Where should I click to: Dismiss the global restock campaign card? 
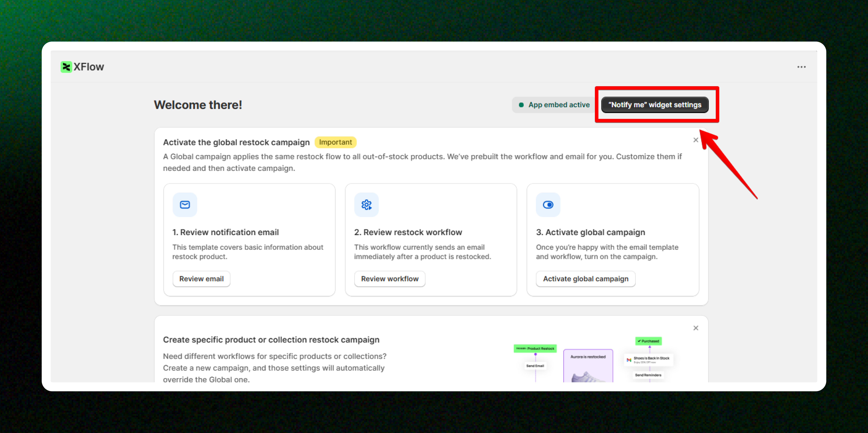pyautogui.click(x=695, y=140)
